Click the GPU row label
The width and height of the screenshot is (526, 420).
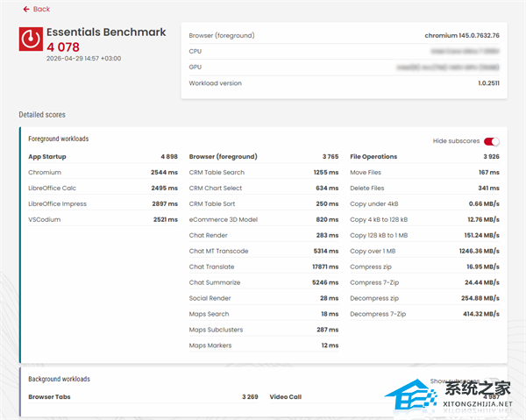point(195,68)
